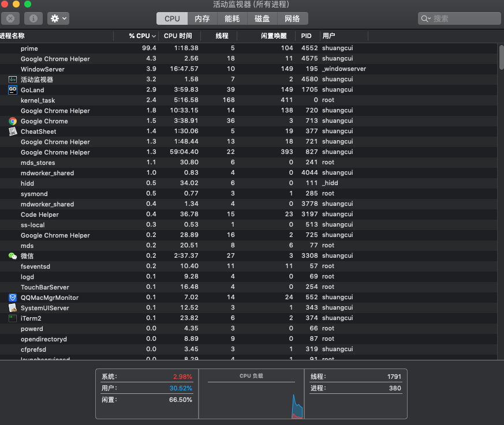Click the vertical scrollbar of the process list

click(501, 58)
